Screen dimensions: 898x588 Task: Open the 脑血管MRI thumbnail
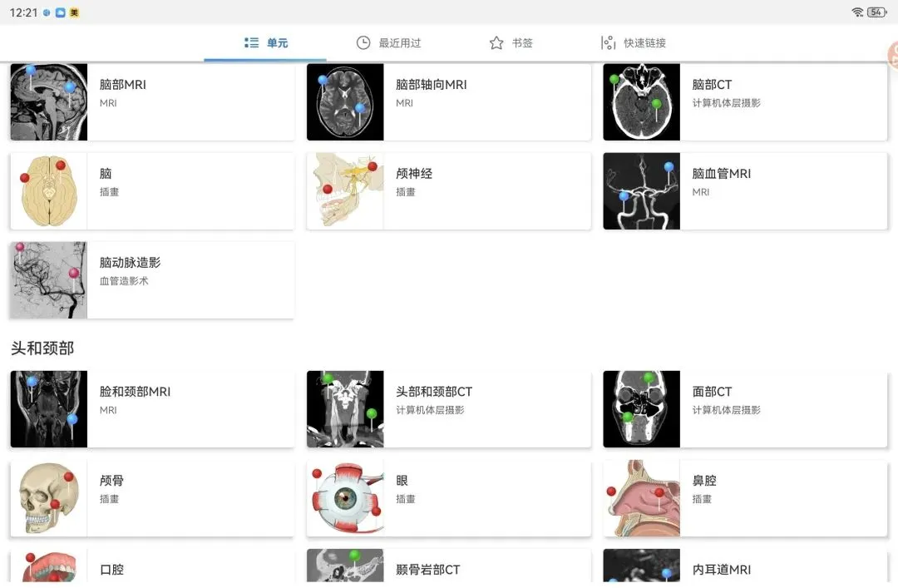pos(641,190)
